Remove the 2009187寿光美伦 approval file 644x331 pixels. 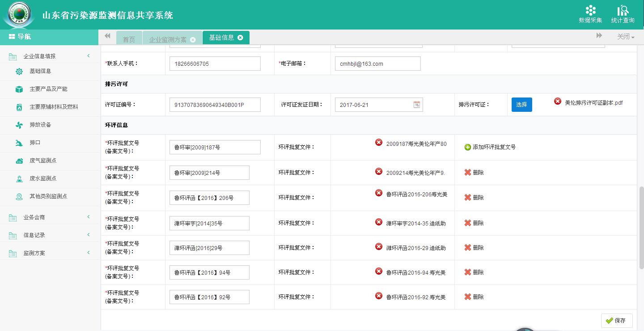(x=379, y=143)
